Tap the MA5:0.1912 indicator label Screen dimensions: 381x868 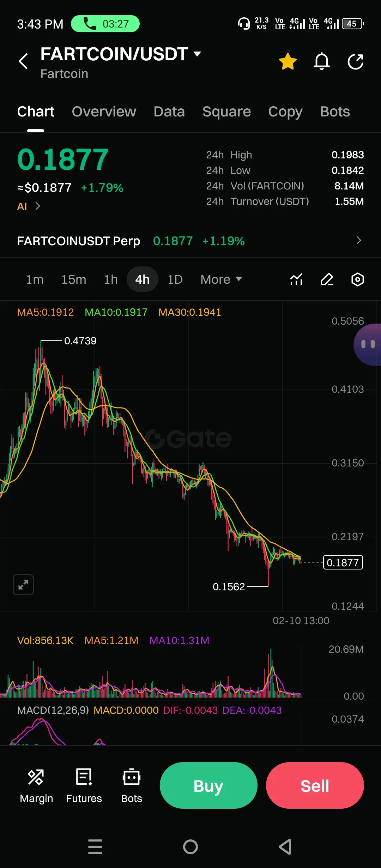(x=46, y=312)
